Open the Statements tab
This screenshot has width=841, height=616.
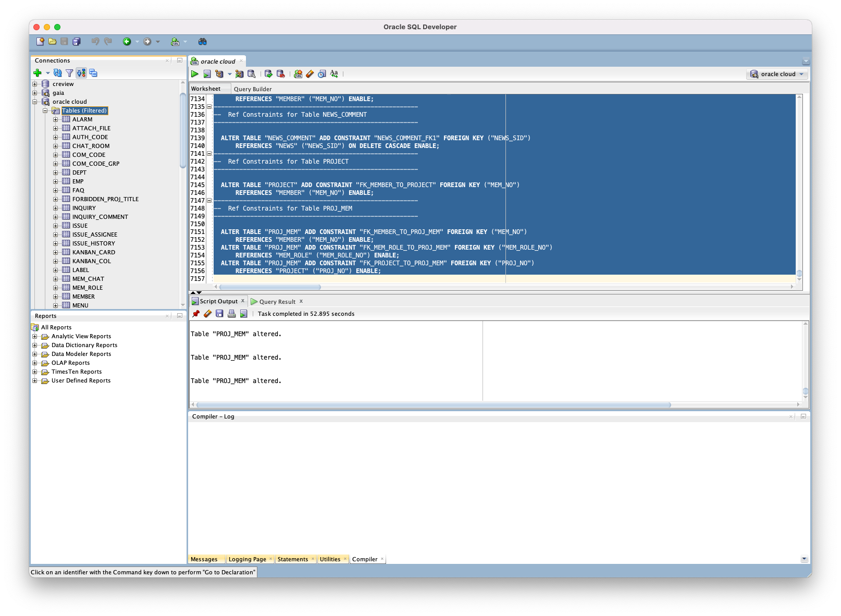[292, 559]
